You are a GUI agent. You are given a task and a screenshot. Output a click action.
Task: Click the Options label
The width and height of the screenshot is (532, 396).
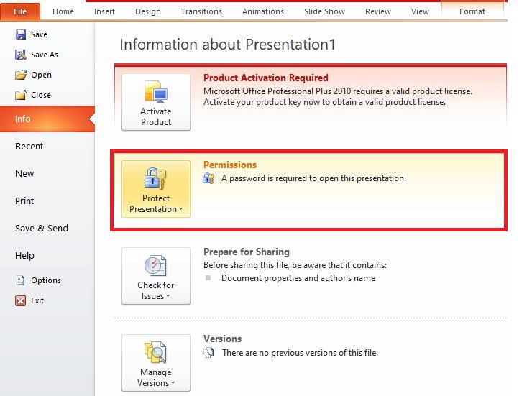click(x=46, y=280)
